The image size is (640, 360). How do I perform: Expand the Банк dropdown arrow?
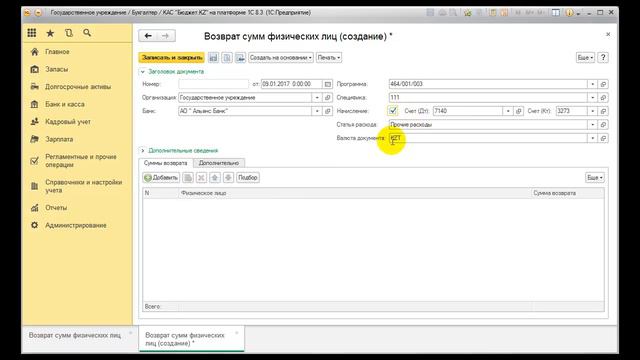[317, 111]
